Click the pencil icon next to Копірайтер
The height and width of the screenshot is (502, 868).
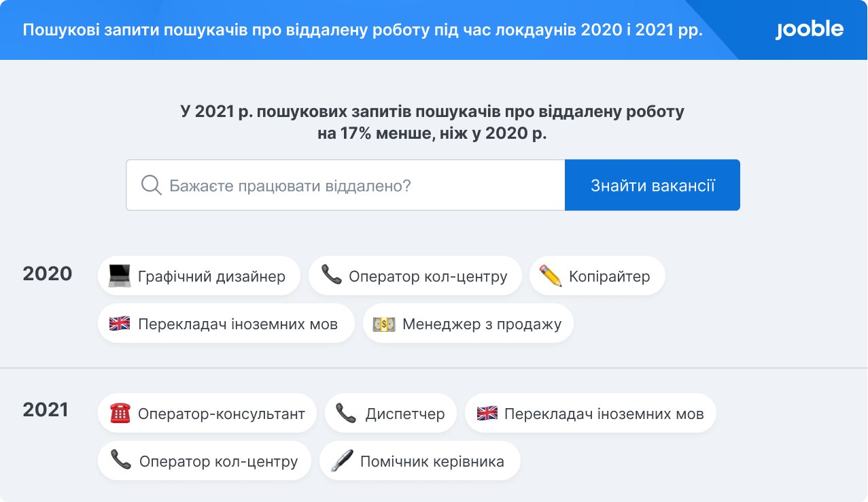551,275
